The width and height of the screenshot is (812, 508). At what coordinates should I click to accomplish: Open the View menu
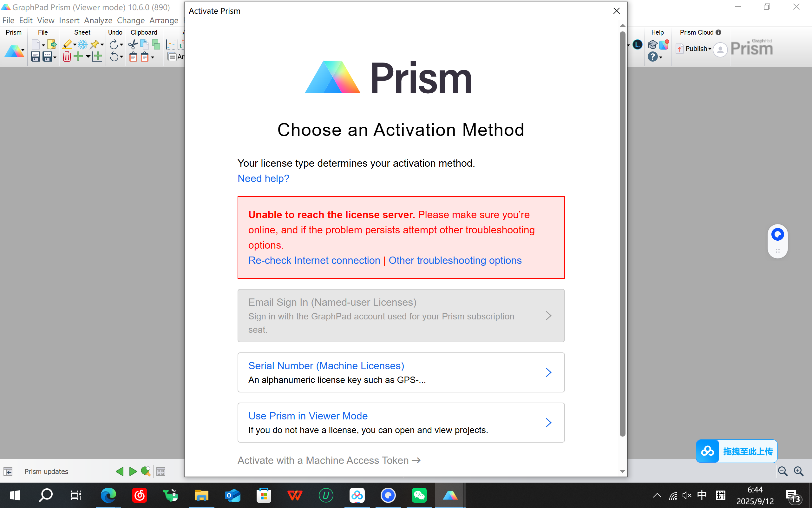click(46, 20)
